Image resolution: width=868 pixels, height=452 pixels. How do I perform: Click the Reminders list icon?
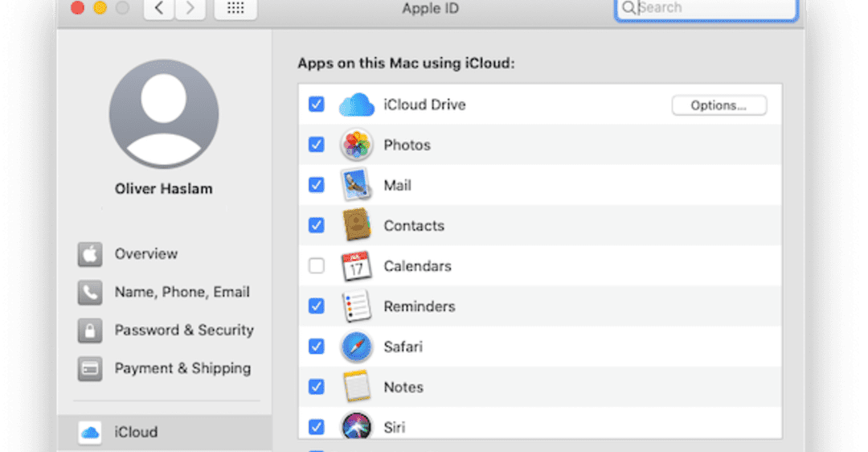(x=356, y=306)
